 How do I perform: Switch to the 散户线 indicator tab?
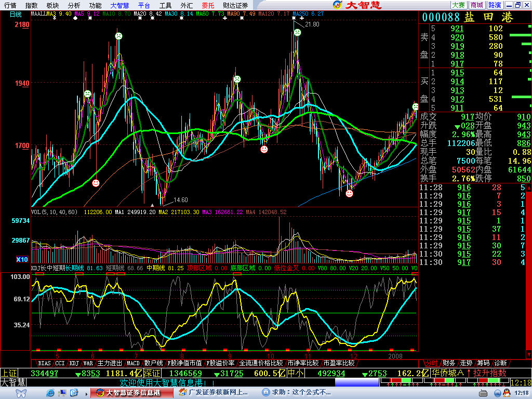[x=153, y=363]
